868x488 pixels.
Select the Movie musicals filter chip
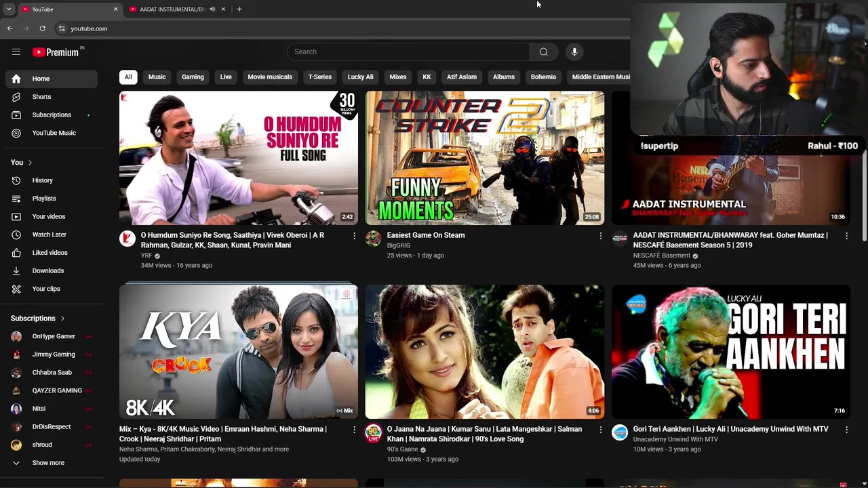tap(270, 77)
